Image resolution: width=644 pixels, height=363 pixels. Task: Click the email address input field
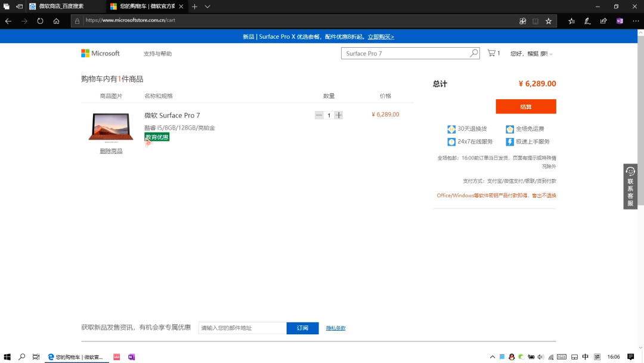(x=242, y=328)
